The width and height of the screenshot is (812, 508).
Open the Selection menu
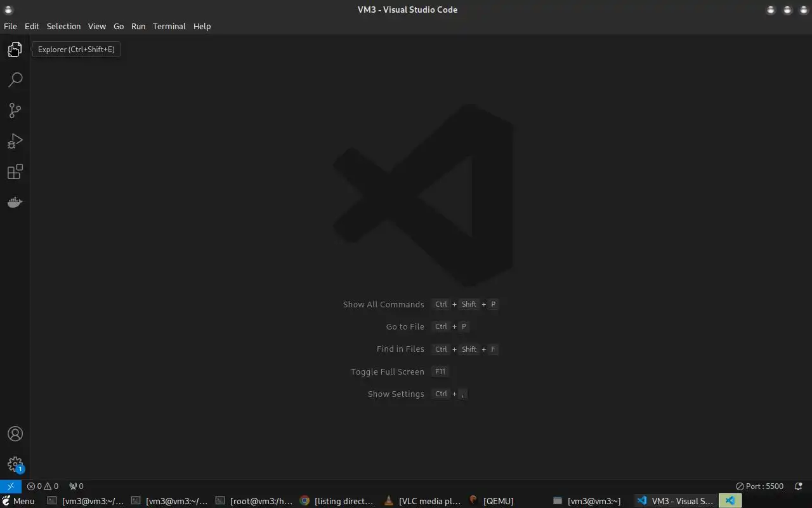click(63, 26)
